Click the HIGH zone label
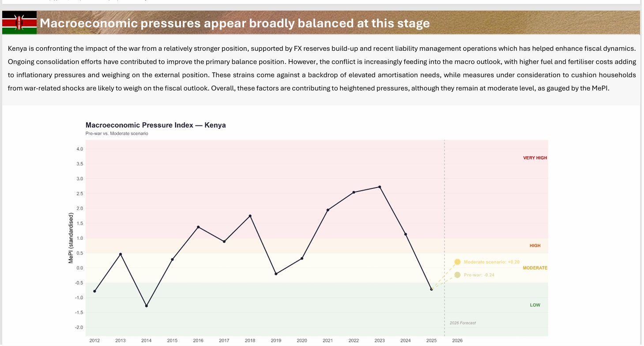Viewport: 644px width, 346px height. 535,246
